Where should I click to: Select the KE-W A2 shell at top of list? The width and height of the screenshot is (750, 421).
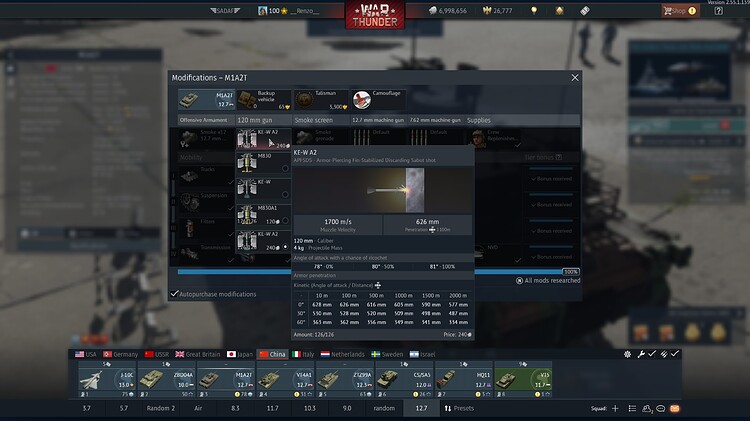264,139
